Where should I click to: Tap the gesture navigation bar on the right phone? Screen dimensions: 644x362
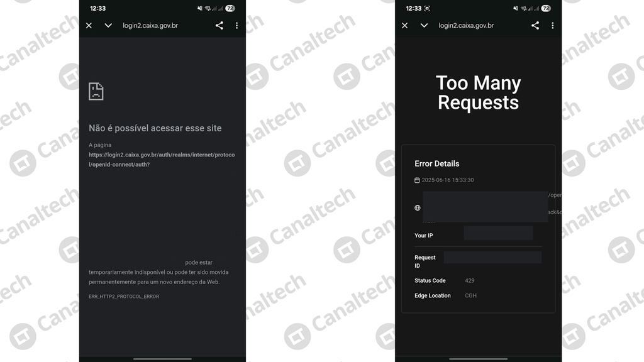[x=479, y=359]
